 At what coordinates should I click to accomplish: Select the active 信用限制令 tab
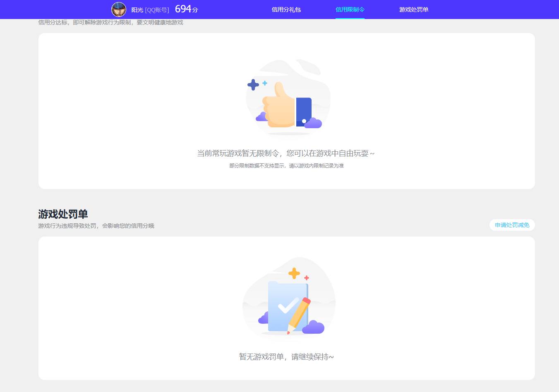click(x=350, y=9)
